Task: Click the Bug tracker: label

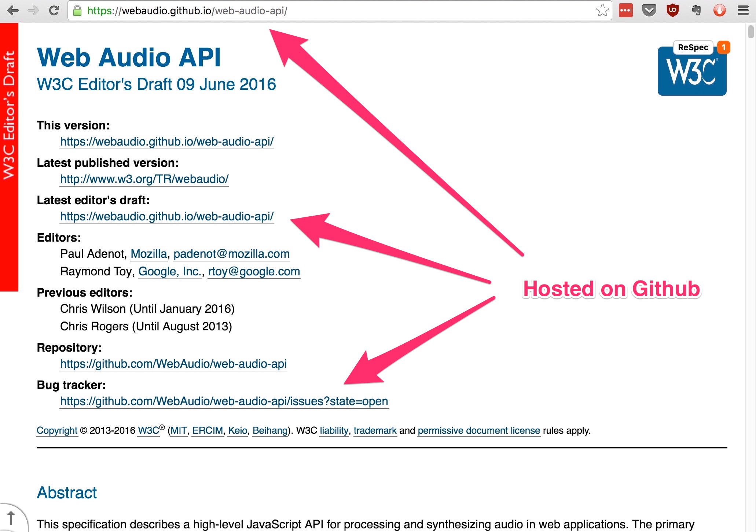Action: (x=71, y=385)
